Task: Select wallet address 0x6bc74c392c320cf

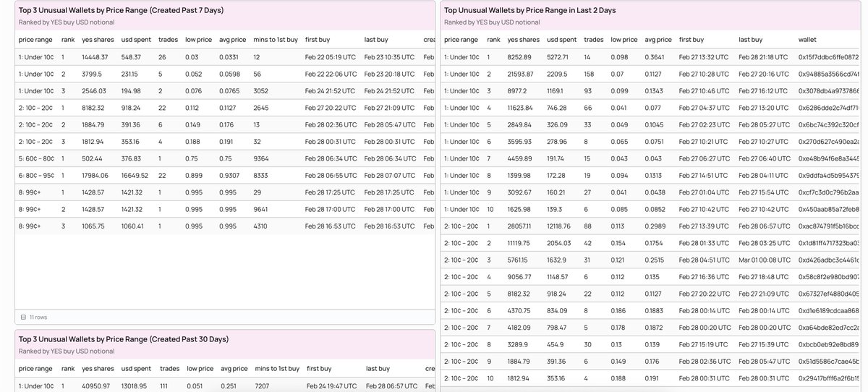Action: [828, 124]
